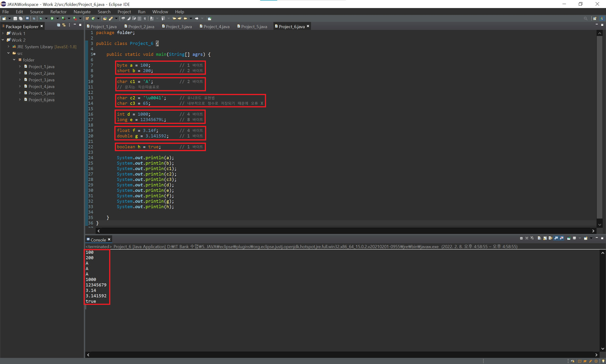Screen dimensions: 606x364
Task: Click the Save toolbar button
Action: [x=15, y=18]
